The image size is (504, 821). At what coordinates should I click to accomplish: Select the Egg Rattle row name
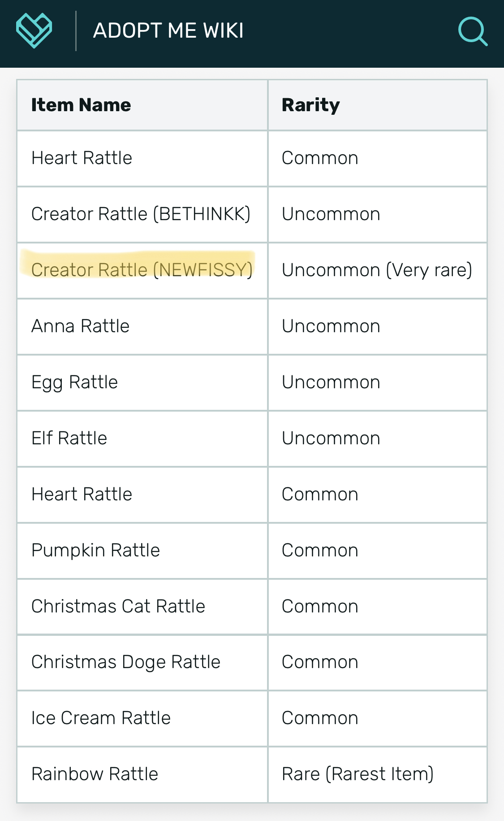(74, 382)
